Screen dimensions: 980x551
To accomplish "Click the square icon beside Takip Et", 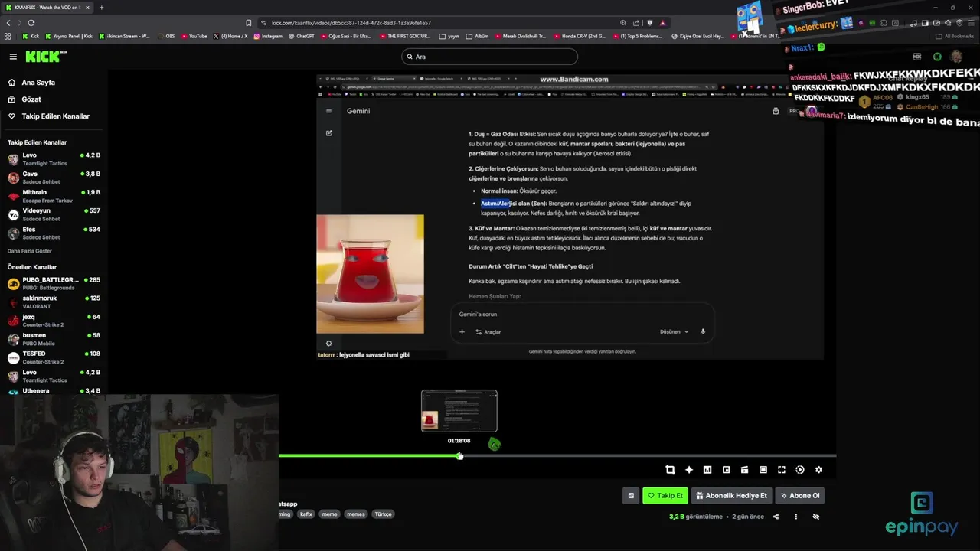I will click(x=631, y=496).
